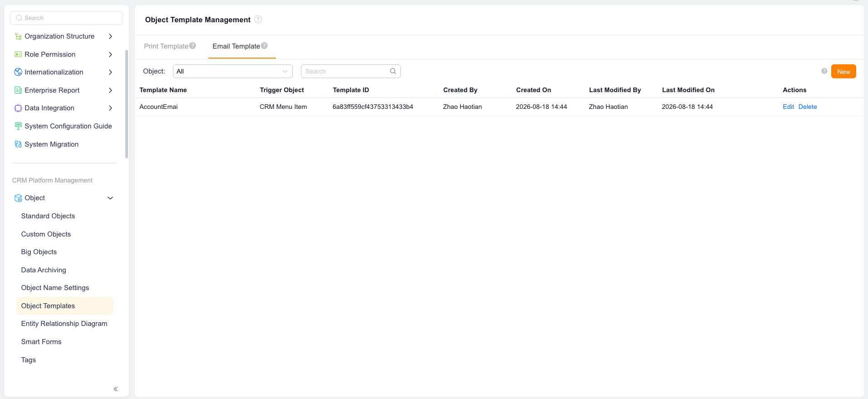Viewport: 868px width, 399px height.
Task: Click Template ID 6a83ff559cf43753313433b4 cell
Action: [x=373, y=107]
